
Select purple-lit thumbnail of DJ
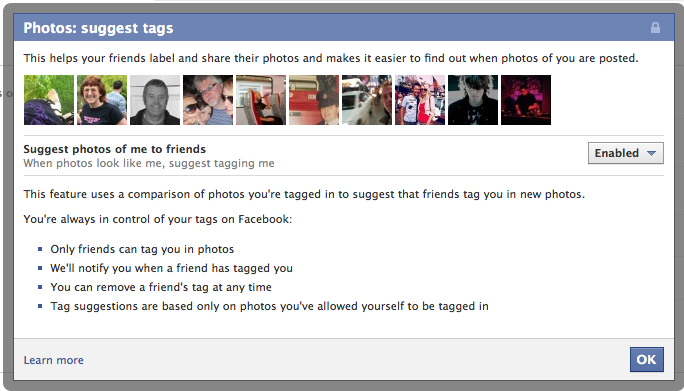tap(526, 100)
